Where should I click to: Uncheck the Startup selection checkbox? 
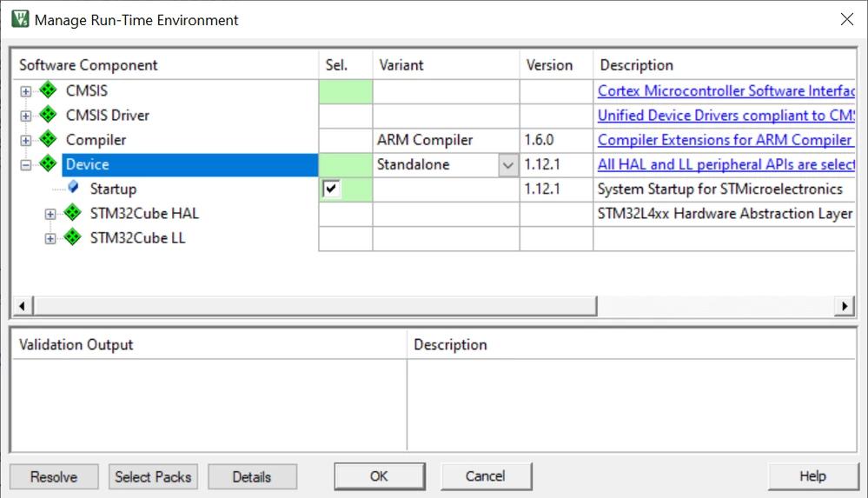tap(331, 189)
